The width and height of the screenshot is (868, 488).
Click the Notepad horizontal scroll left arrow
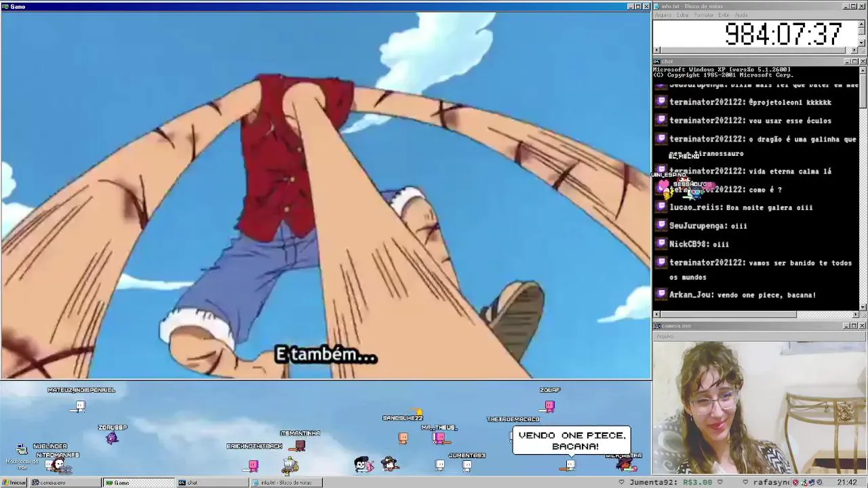tap(656, 50)
